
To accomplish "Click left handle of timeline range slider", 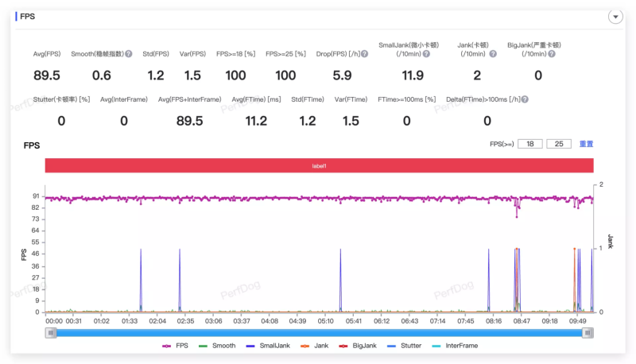I will tap(52, 332).
